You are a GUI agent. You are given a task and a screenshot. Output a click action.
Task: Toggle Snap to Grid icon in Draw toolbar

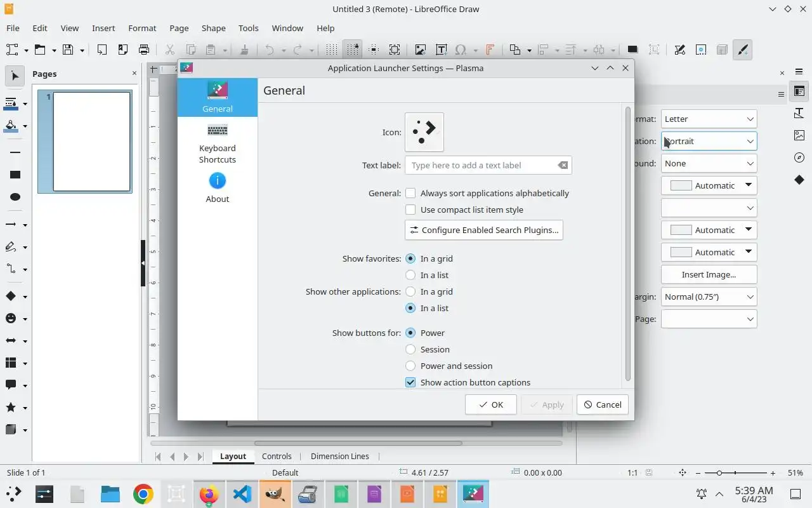[x=353, y=50]
